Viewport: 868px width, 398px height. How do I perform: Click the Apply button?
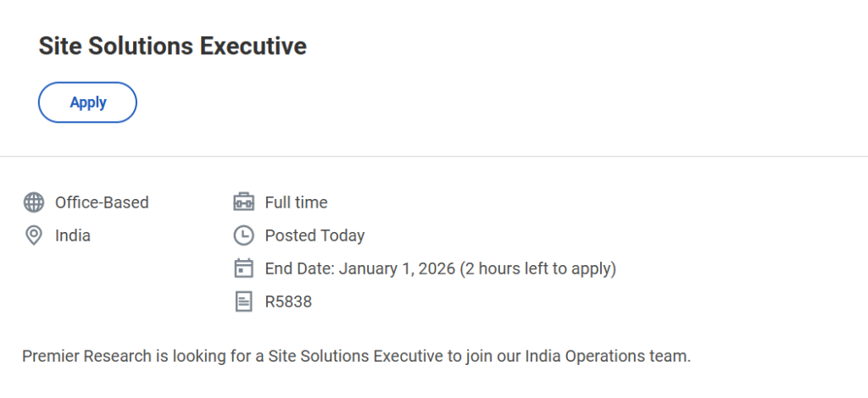click(x=87, y=102)
